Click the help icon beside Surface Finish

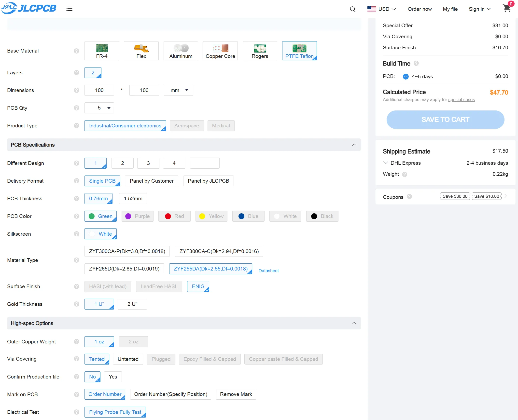[77, 286]
